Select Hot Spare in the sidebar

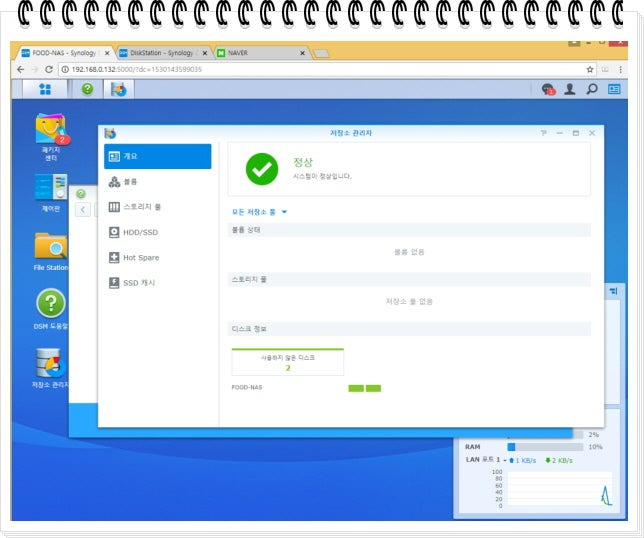pos(158,258)
